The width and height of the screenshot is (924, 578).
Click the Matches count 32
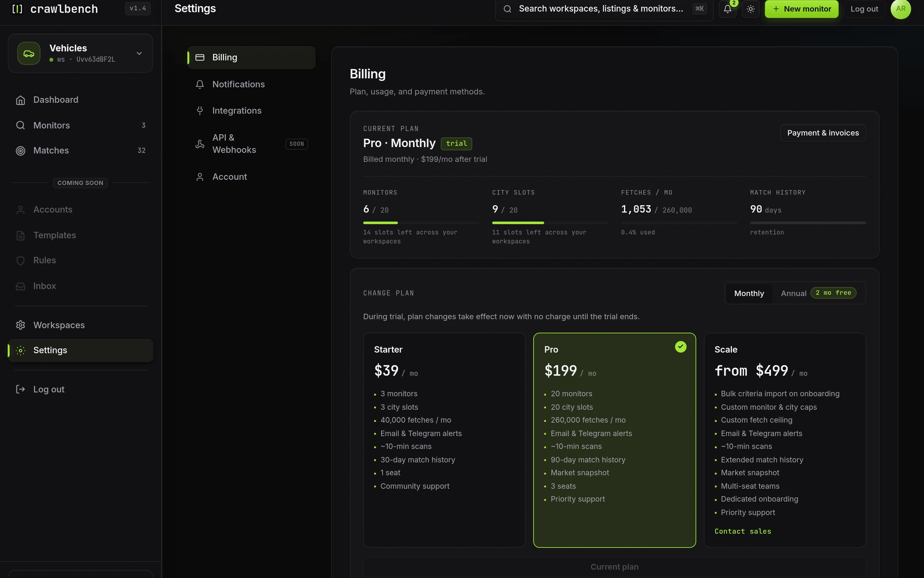[x=141, y=151]
